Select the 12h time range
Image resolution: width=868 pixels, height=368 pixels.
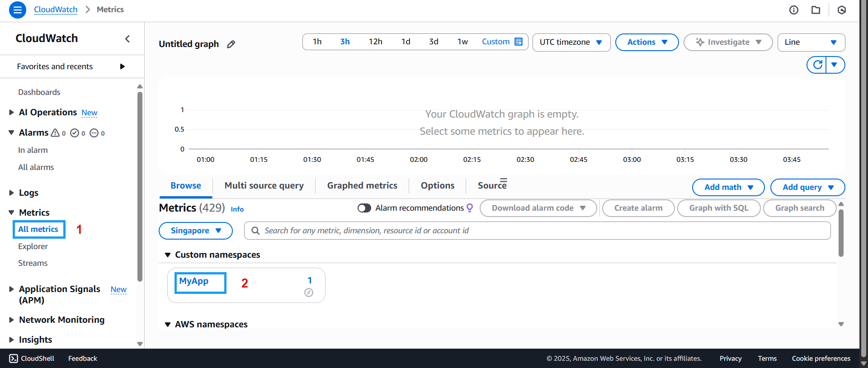point(375,42)
